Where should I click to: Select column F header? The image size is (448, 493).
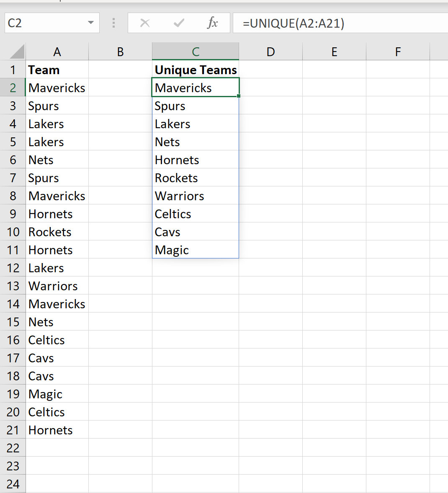(x=398, y=52)
